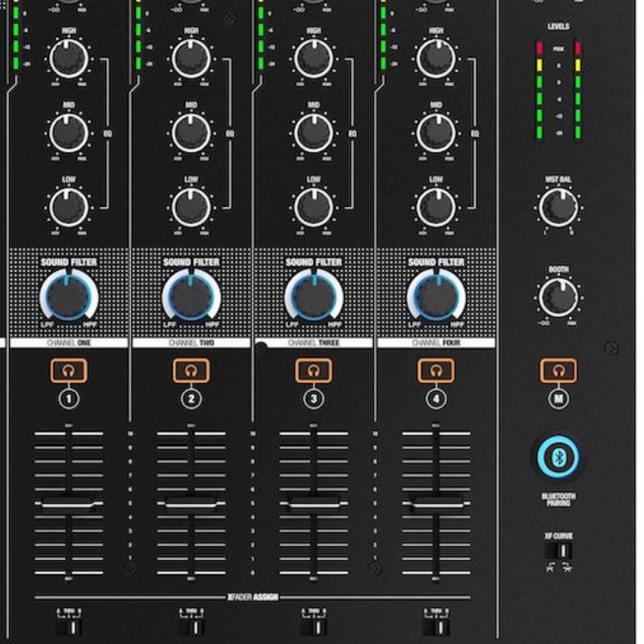
Task: Click channel one HIGH EQ knob
Action: point(68,59)
